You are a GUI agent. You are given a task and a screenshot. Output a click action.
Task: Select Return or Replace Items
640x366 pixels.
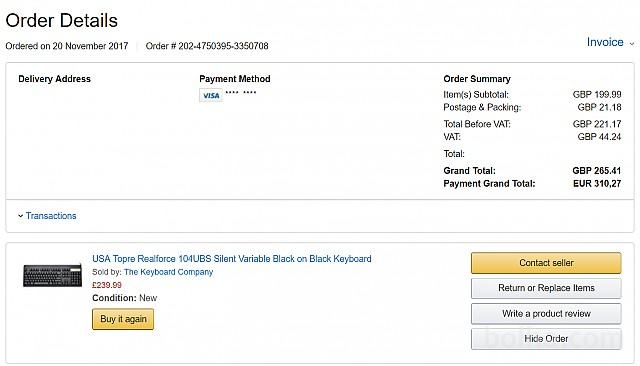pyautogui.click(x=546, y=288)
